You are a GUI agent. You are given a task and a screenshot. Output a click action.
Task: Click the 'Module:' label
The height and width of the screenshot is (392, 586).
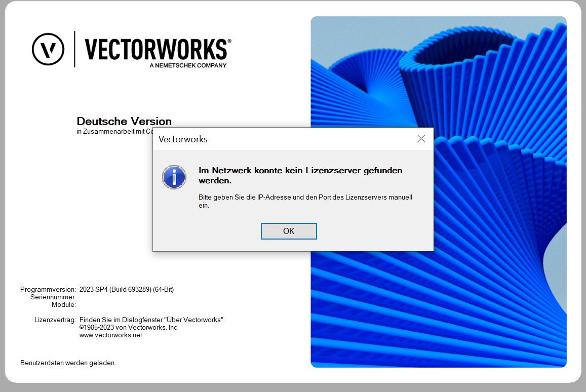pyautogui.click(x=63, y=304)
